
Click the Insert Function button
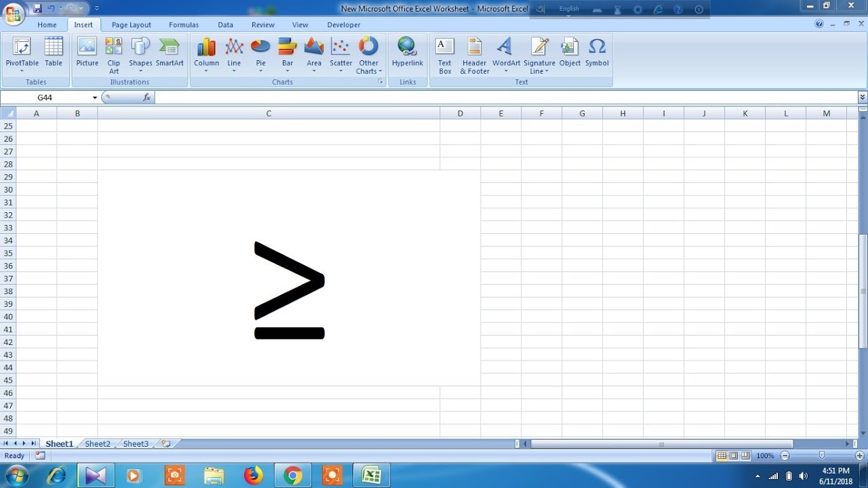pos(145,97)
